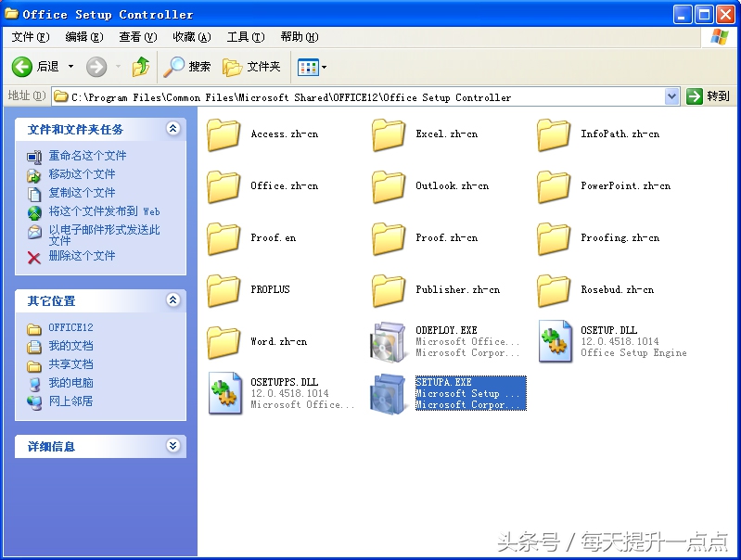Select the Office.zh-cn folder icon
The height and width of the screenshot is (560, 741).
[x=224, y=186]
